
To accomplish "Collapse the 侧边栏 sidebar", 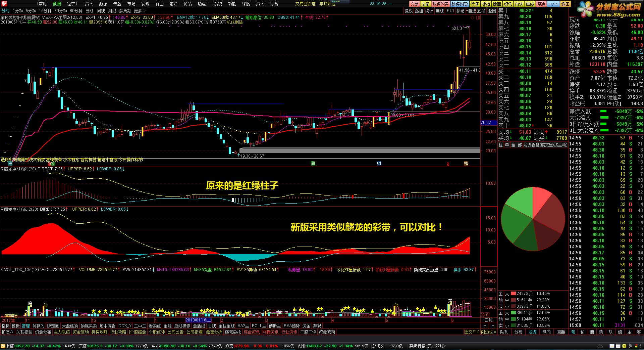I will [x=489, y=332].
